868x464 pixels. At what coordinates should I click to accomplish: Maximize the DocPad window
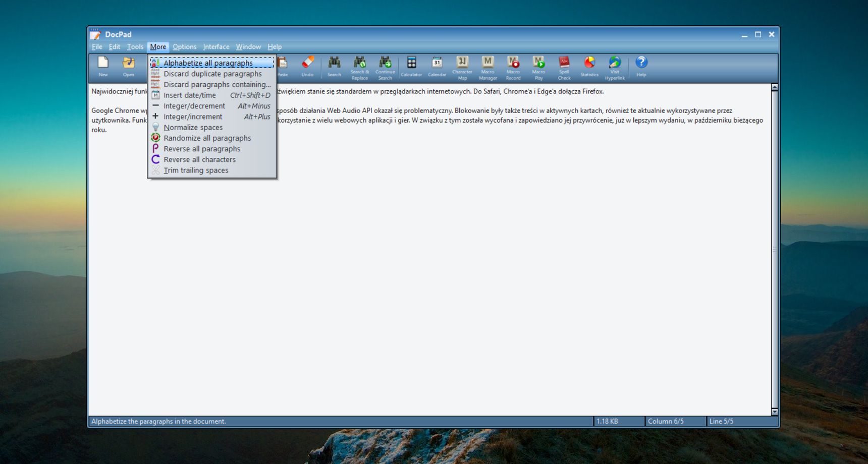758,34
